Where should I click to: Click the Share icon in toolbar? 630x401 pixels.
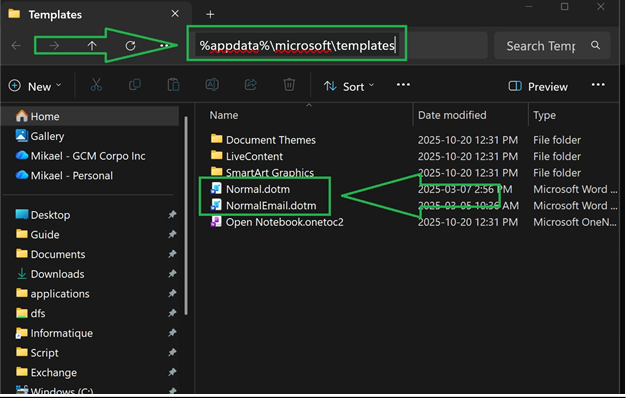(250, 85)
